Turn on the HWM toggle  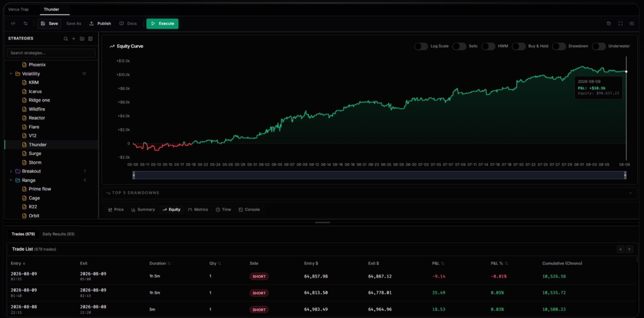pyautogui.click(x=488, y=46)
